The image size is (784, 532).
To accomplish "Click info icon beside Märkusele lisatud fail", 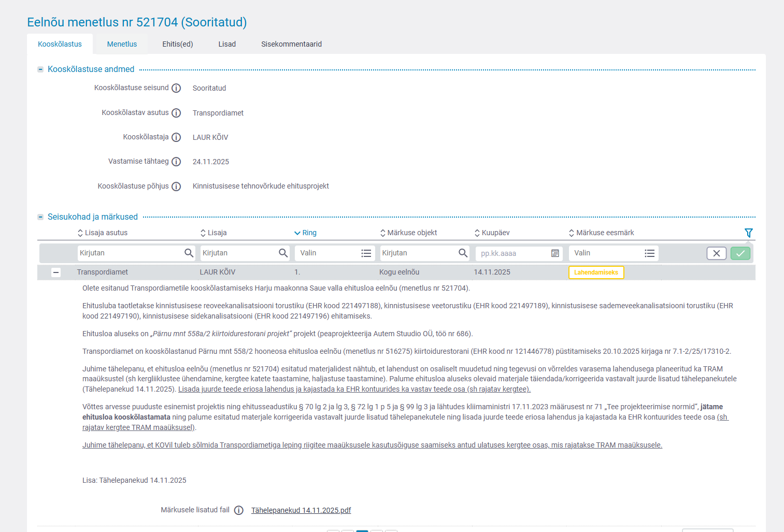I will (238, 510).
